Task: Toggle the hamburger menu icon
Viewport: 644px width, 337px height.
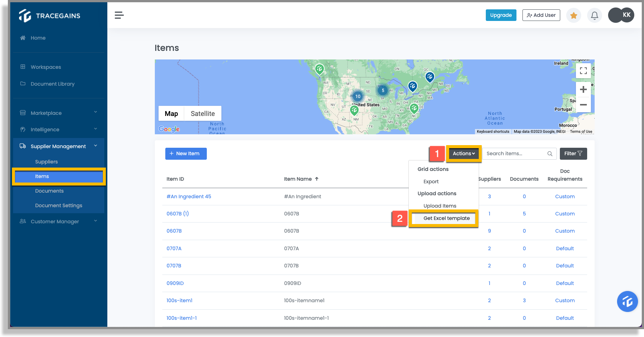Action: (x=119, y=15)
